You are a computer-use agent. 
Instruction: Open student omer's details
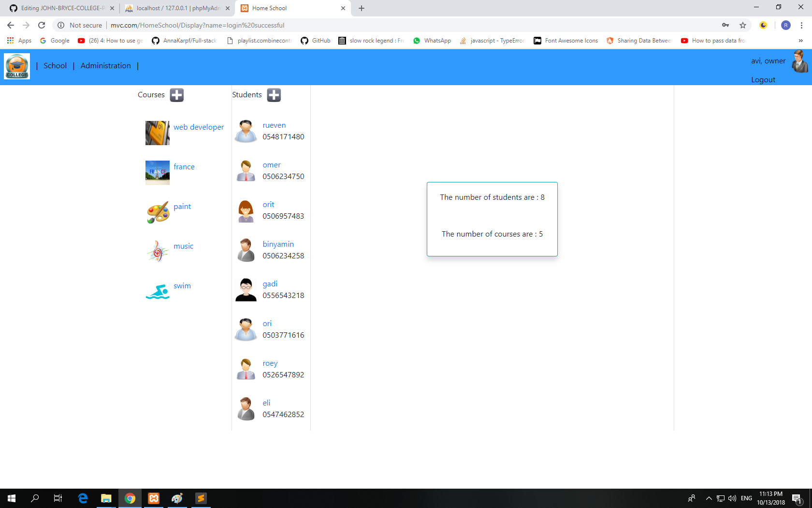272,165
